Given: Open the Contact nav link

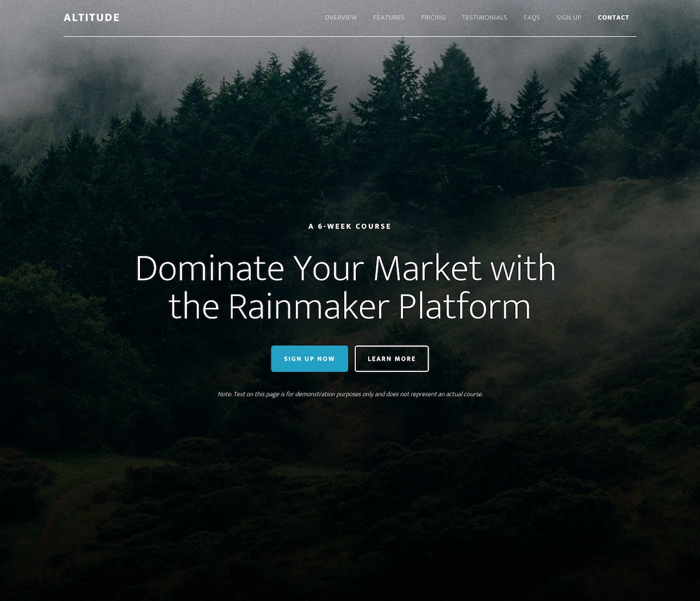Looking at the screenshot, I should [x=613, y=17].
